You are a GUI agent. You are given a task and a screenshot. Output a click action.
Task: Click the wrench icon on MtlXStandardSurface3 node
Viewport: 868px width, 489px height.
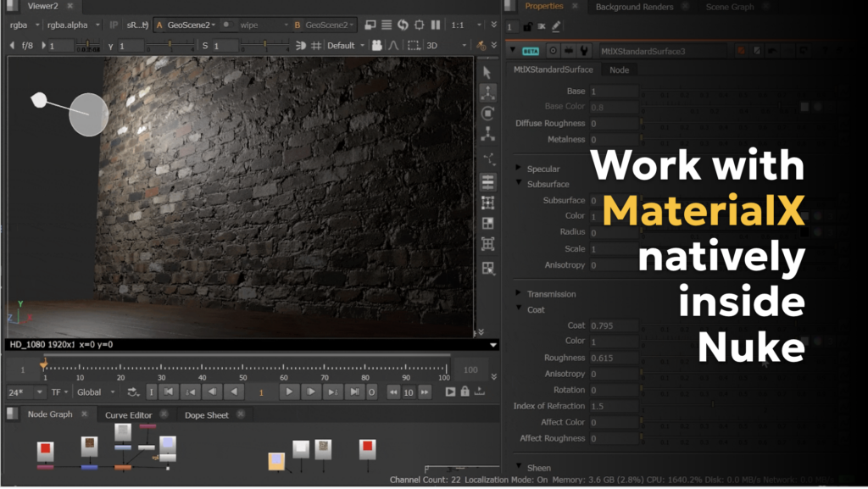[584, 51]
